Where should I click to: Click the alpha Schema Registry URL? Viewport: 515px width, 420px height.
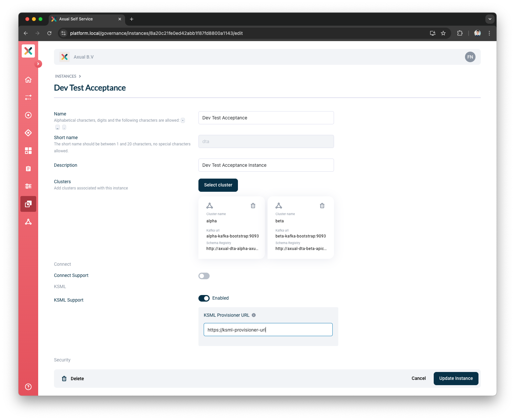(232, 249)
